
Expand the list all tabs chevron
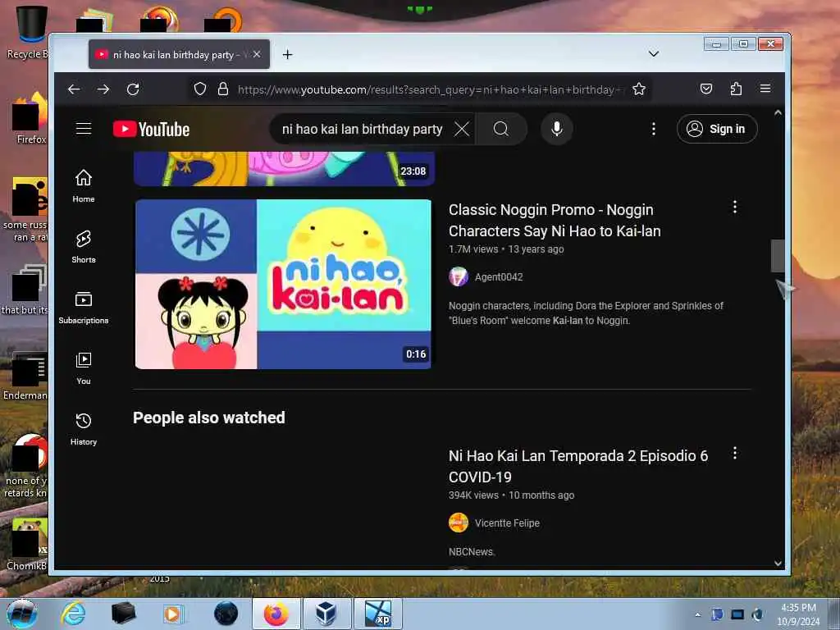pos(654,53)
